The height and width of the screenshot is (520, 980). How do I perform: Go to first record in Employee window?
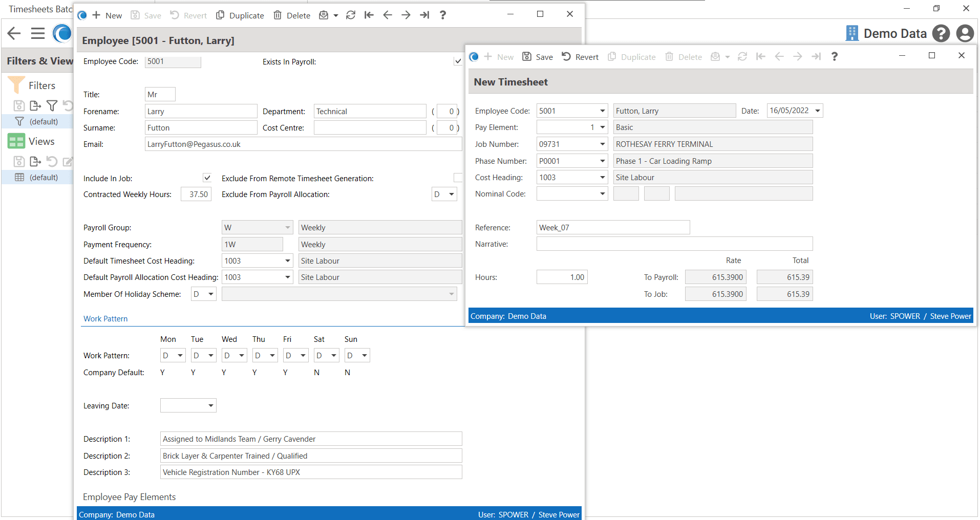(x=369, y=15)
